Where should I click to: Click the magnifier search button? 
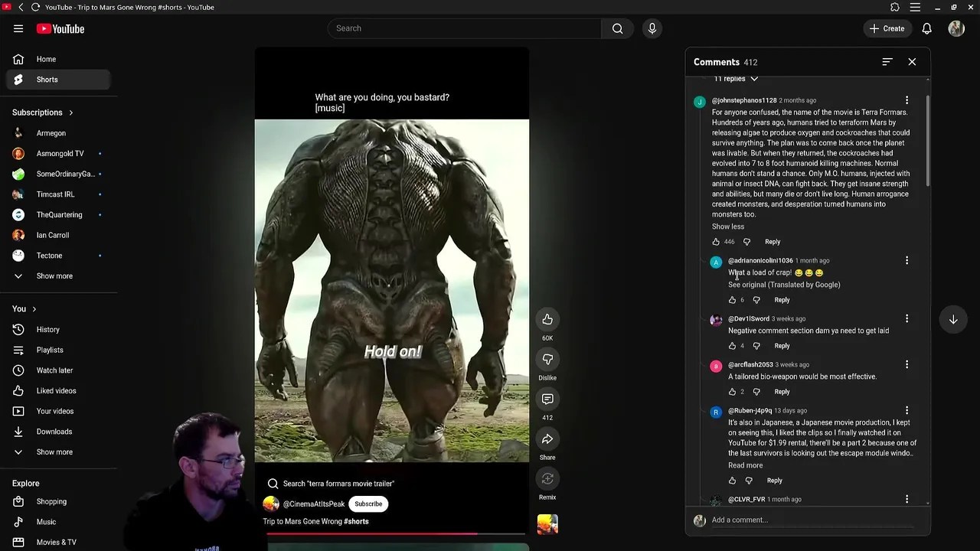(617, 28)
